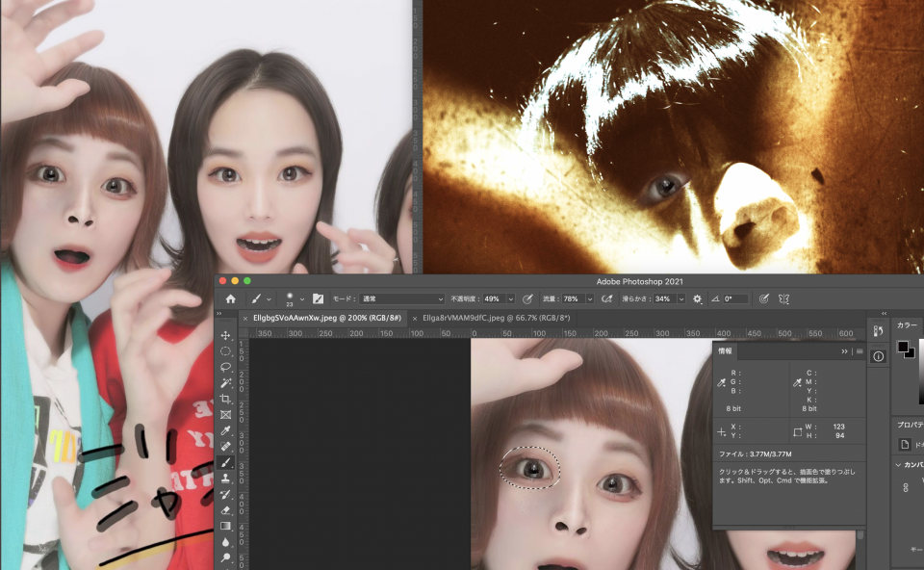
Task: Click the flow 78% field
Action: click(574, 298)
